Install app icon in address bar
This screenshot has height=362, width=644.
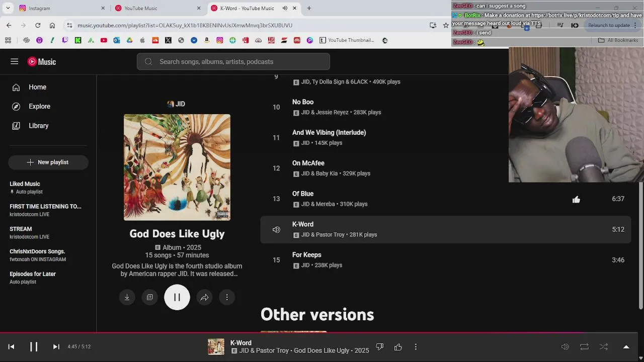point(433,25)
